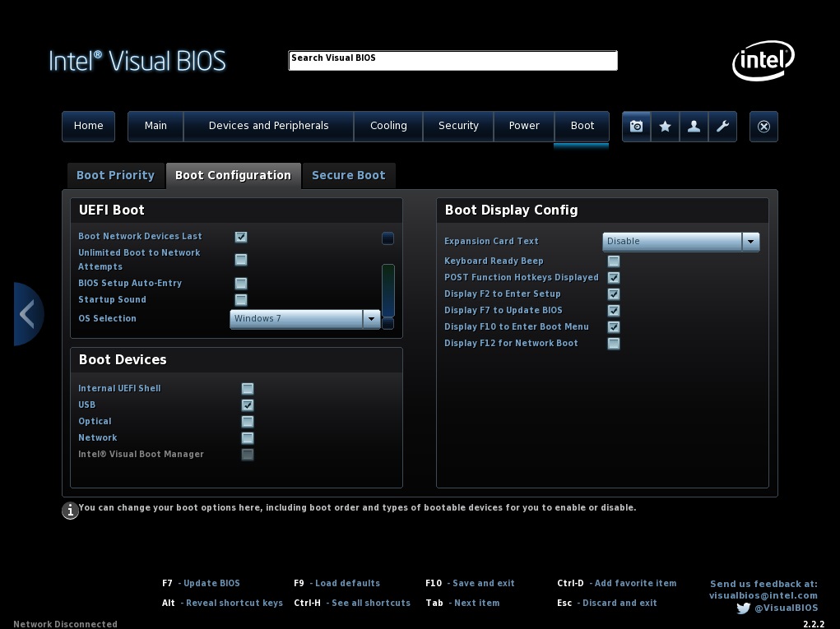Click the Network Disconnected status text
This screenshot has width=840, height=629.
(65, 624)
